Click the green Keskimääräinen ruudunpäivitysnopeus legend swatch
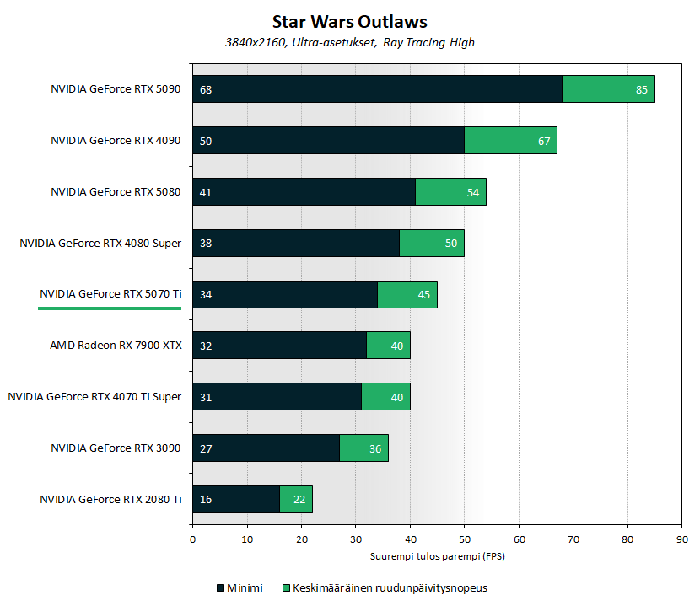Viewport: 700px width, 606px height. click(x=286, y=587)
